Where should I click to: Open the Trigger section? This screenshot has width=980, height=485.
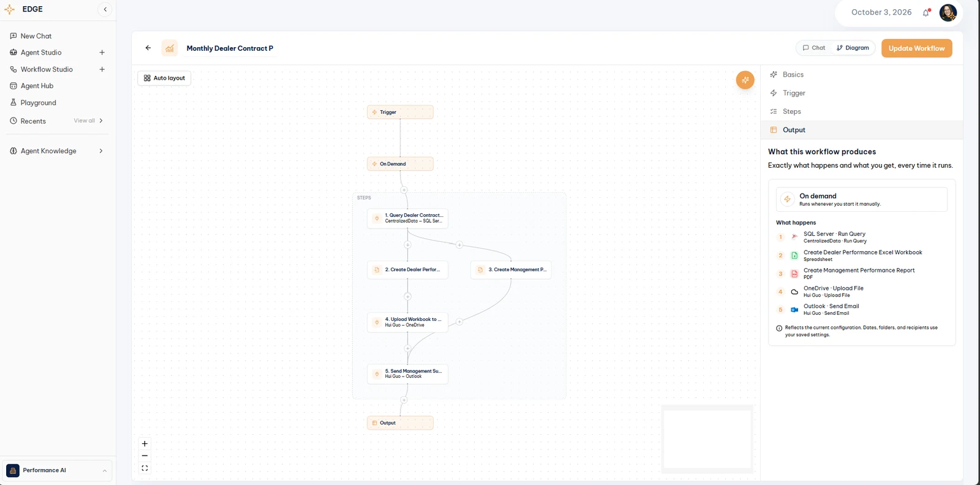pos(861,93)
